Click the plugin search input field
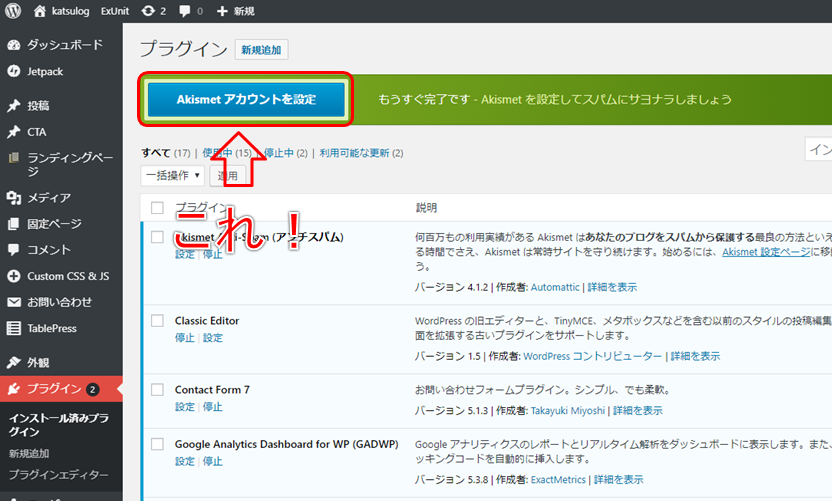This screenshot has height=501, width=832. (x=819, y=150)
